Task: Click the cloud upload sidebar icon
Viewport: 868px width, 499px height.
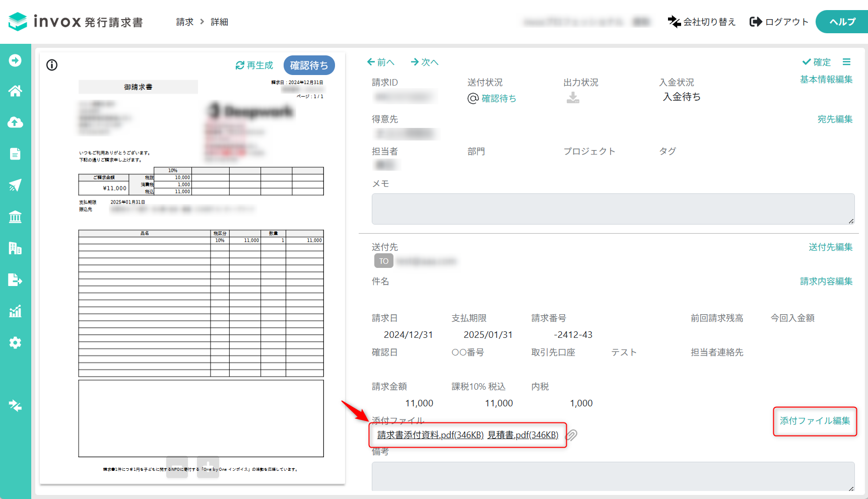Action: (x=15, y=122)
